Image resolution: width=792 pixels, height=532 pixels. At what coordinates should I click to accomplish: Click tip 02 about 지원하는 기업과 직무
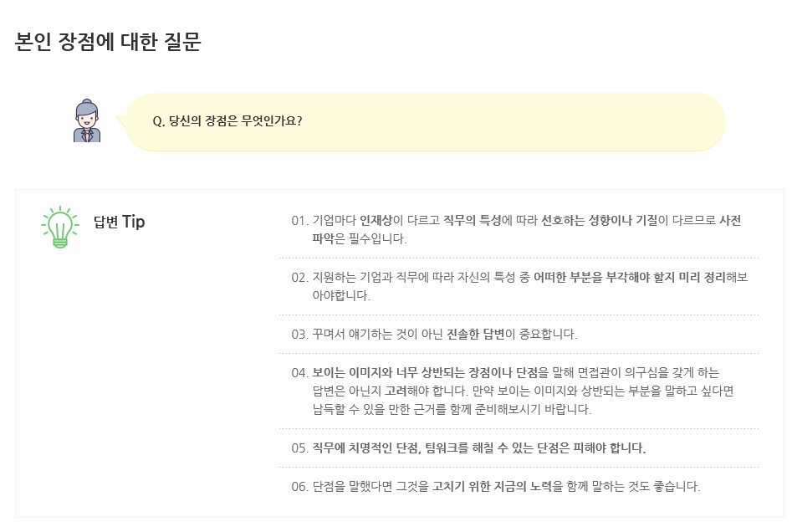519,286
